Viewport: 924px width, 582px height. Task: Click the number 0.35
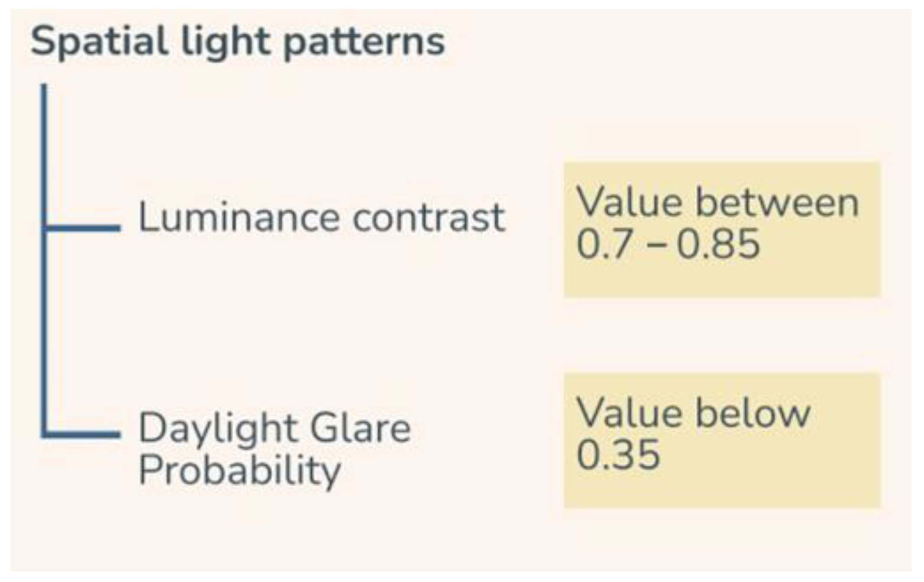pyautogui.click(x=618, y=455)
